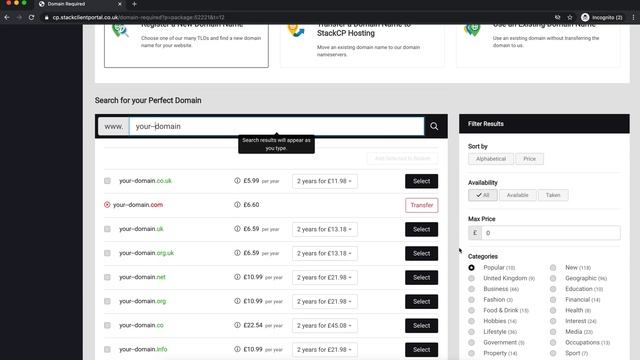
Task: Open info icon for your-domain.net price
Action: coord(237,277)
